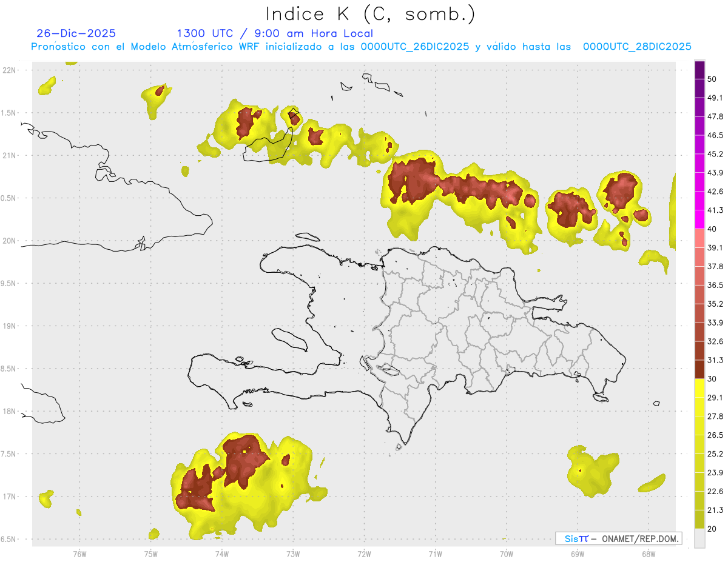
Task: Click the colorbar value 23.9
Action: (715, 472)
